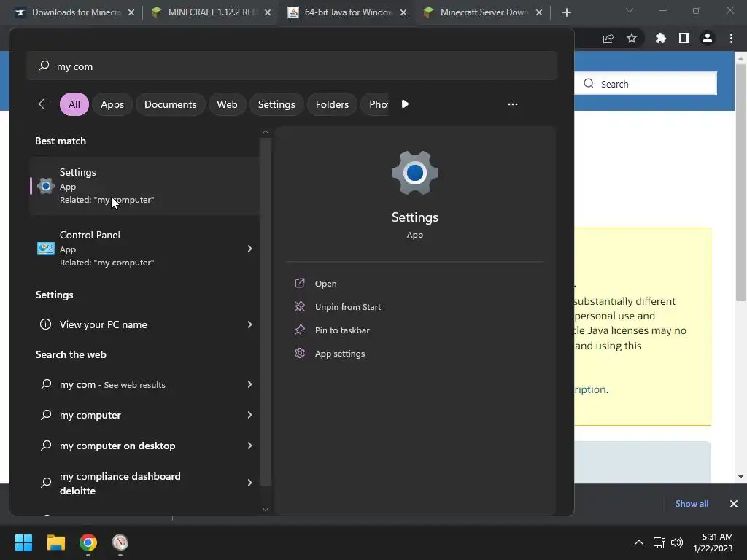The image size is (747, 560).
Task: Open Windows Start button
Action: pos(23,542)
